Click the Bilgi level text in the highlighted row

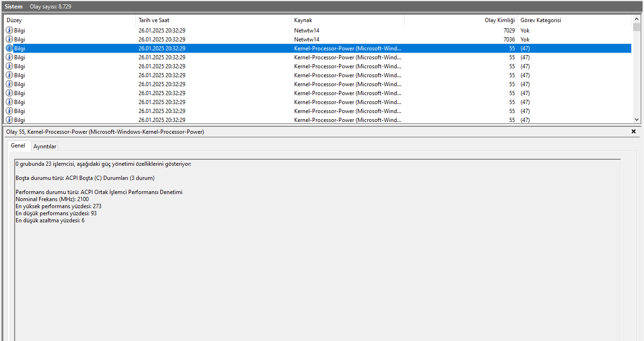point(20,49)
